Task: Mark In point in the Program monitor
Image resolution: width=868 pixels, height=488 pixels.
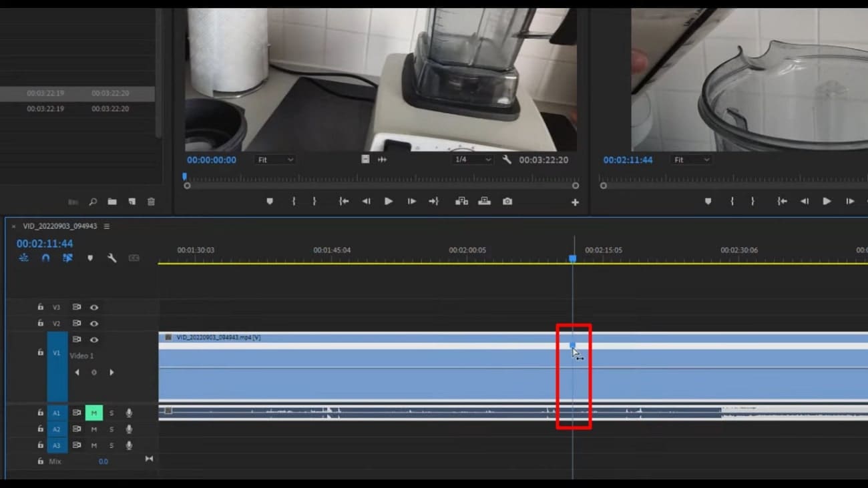Action: pos(732,201)
